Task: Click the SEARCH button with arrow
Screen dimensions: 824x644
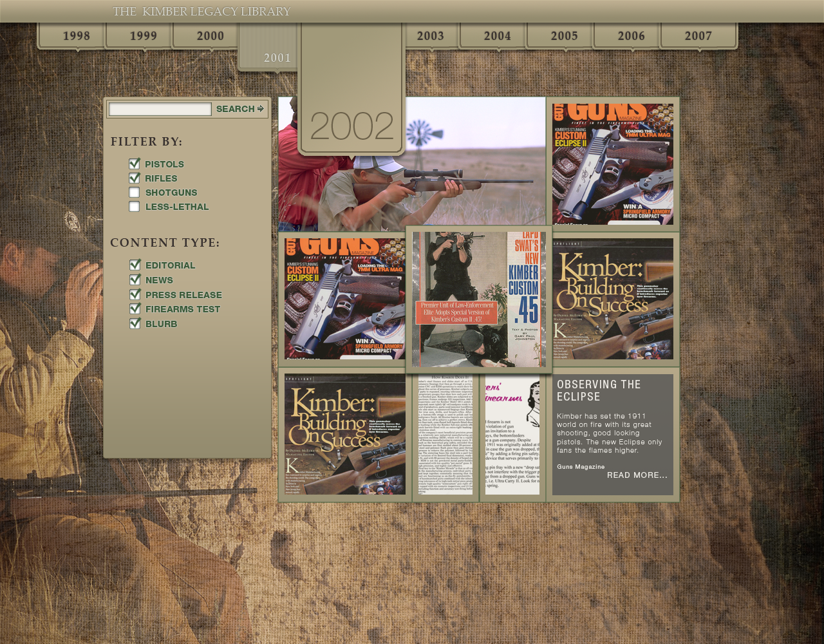Action: click(240, 109)
